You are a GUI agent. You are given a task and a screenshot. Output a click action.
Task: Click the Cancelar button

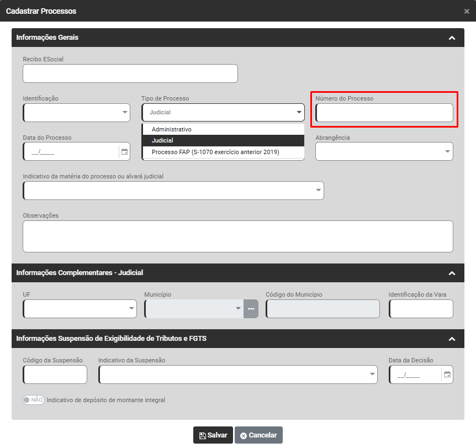[x=258, y=435]
